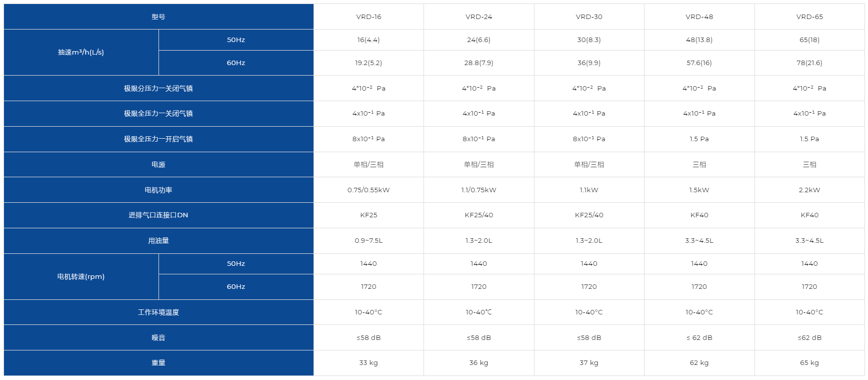Click the 噪音 row header
Viewport: 868px width, 380px height.
158,337
